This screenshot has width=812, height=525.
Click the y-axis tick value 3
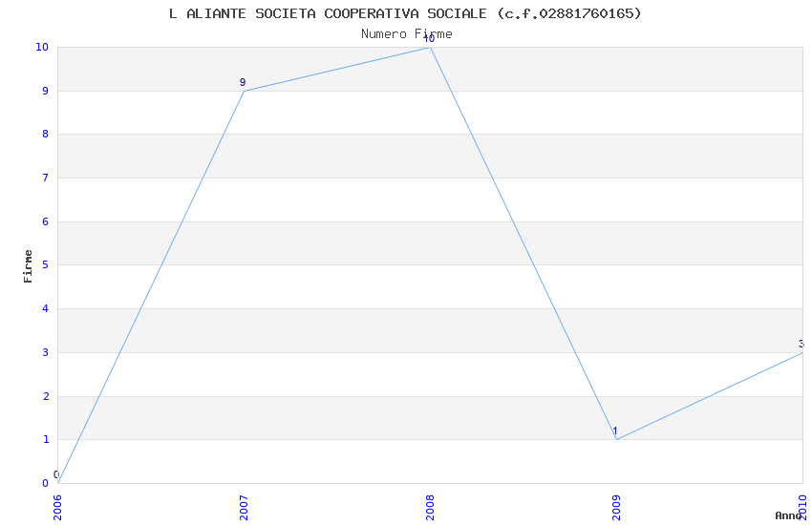click(46, 353)
